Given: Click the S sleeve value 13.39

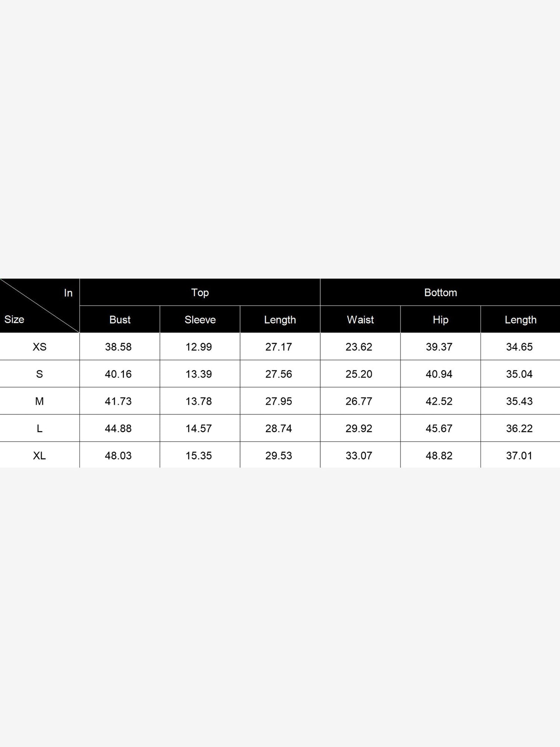Looking at the screenshot, I should [x=198, y=374].
